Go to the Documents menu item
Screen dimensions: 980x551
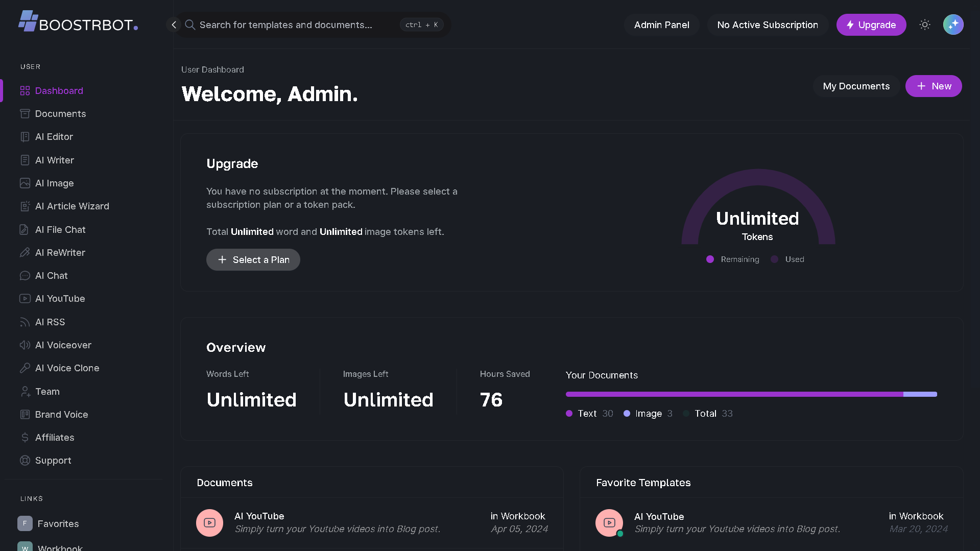click(x=60, y=114)
